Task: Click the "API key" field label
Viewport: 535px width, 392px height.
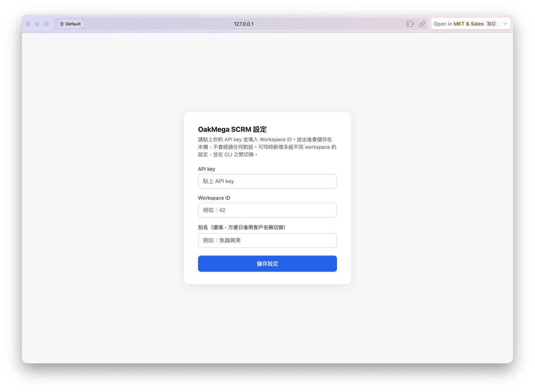Action: click(x=206, y=169)
